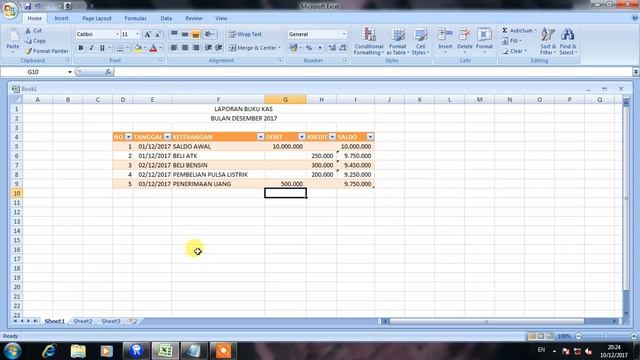Expand the Calibri font name dropdown

click(117, 34)
